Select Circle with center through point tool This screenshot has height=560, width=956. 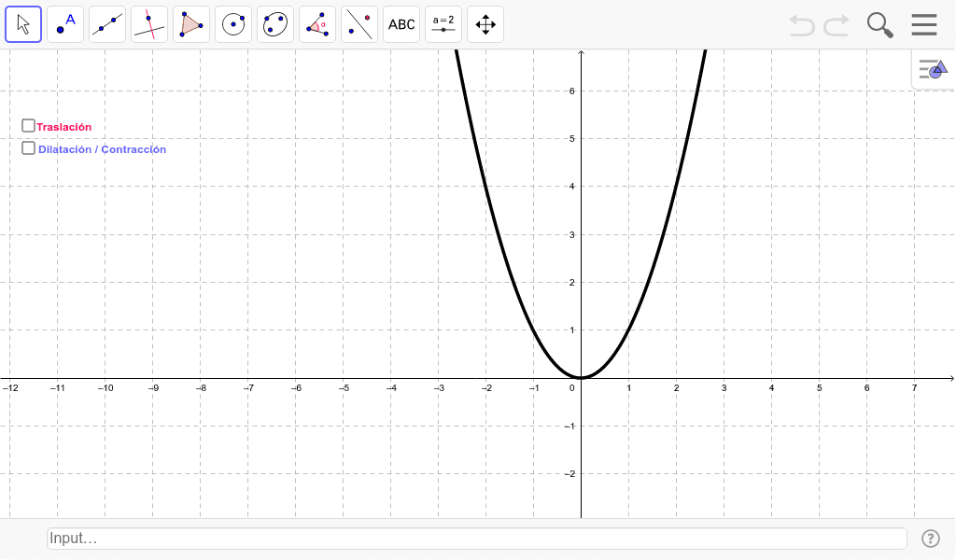[x=233, y=24]
